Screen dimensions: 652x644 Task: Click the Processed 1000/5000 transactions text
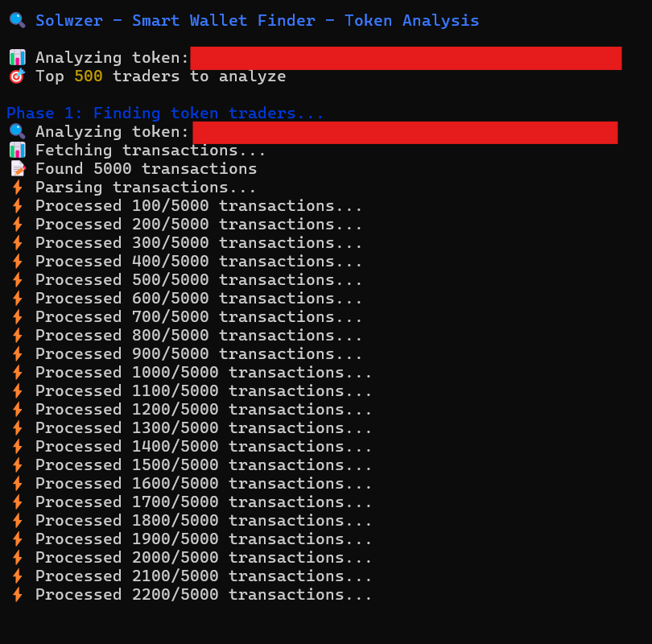coord(204,372)
